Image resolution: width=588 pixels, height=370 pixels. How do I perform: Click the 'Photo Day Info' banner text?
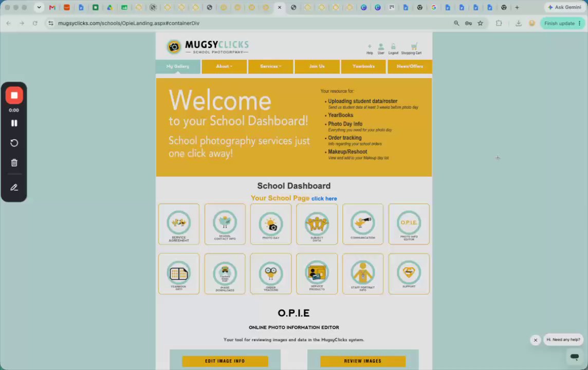click(345, 124)
